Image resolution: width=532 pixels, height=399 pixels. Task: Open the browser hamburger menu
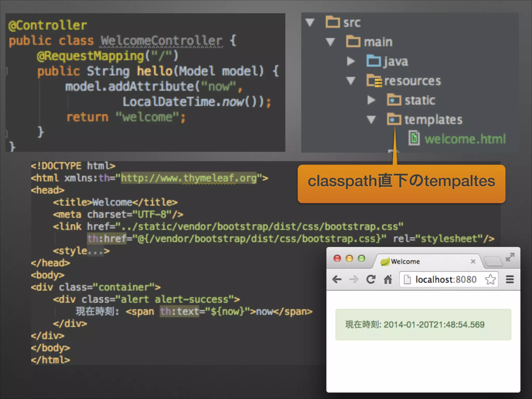pos(510,280)
